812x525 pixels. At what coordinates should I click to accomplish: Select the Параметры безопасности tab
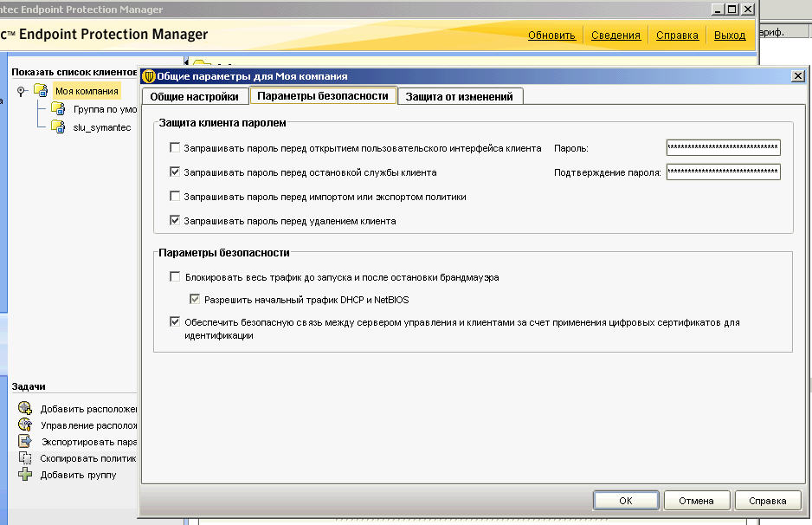pyautogui.click(x=323, y=96)
